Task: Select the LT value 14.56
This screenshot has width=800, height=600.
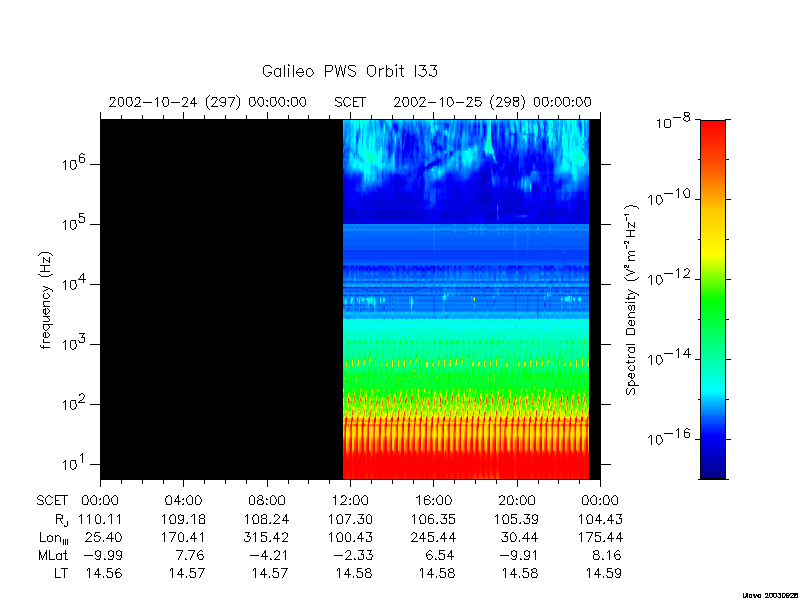Action: coord(104,573)
